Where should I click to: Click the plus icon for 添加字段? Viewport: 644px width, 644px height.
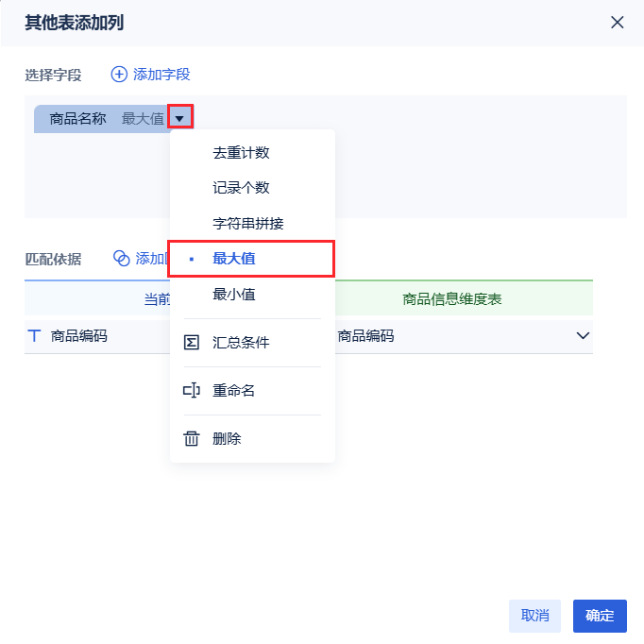(x=119, y=74)
